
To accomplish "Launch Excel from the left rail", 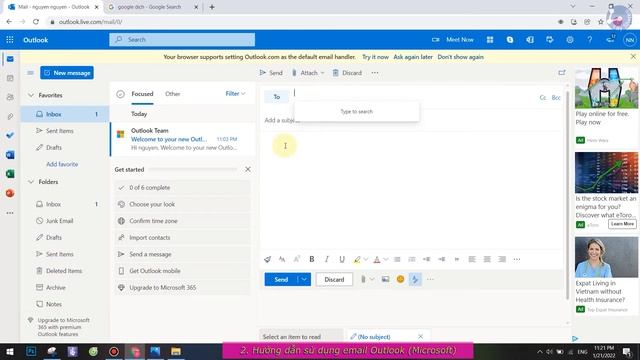I will pos(10,174).
